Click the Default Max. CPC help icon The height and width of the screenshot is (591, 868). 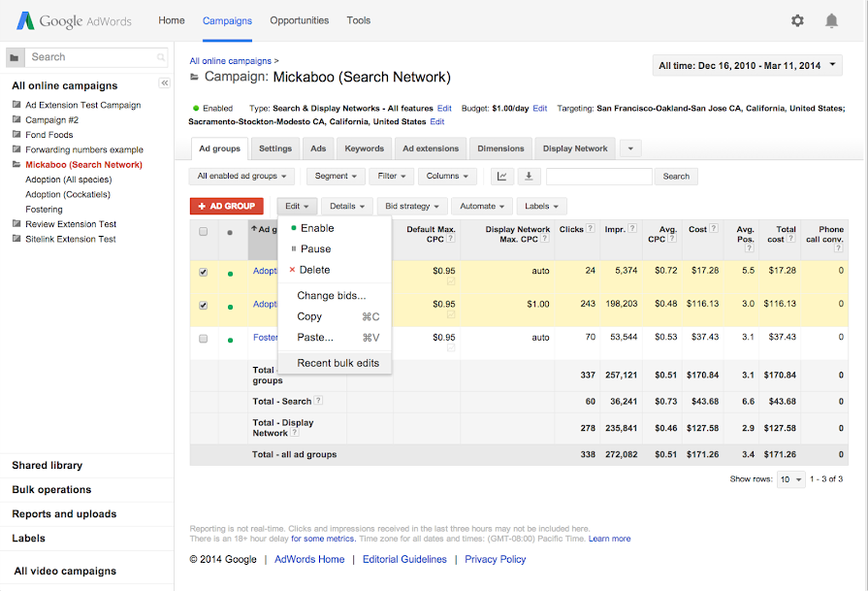450,240
